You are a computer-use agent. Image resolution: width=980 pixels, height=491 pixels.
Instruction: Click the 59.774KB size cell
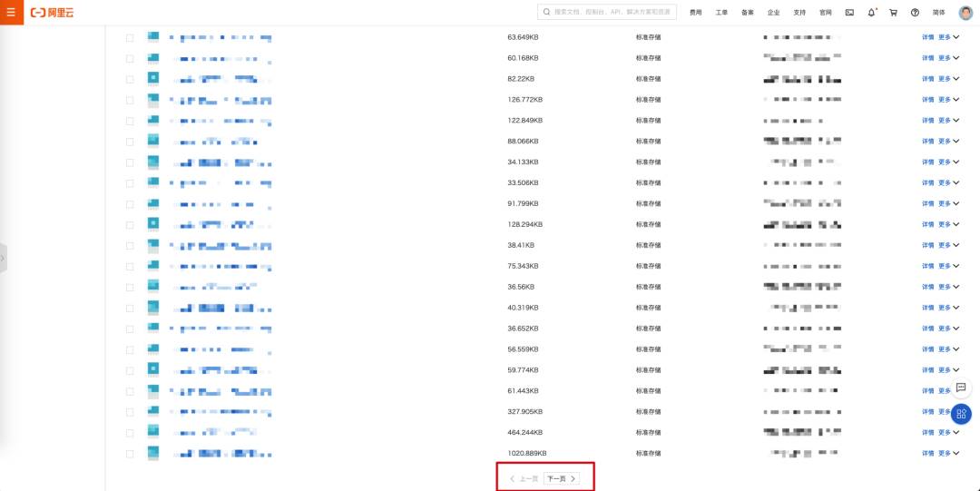click(523, 369)
